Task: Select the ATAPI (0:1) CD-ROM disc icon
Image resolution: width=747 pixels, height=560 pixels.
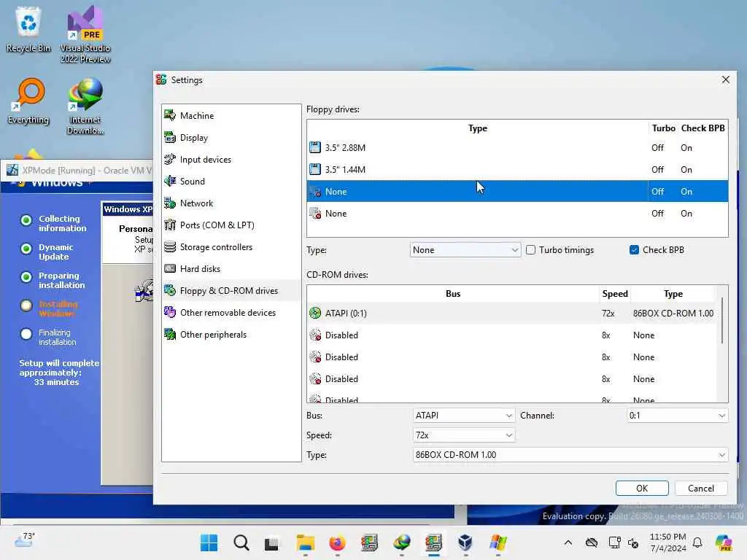Action: pyautogui.click(x=315, y=313)
